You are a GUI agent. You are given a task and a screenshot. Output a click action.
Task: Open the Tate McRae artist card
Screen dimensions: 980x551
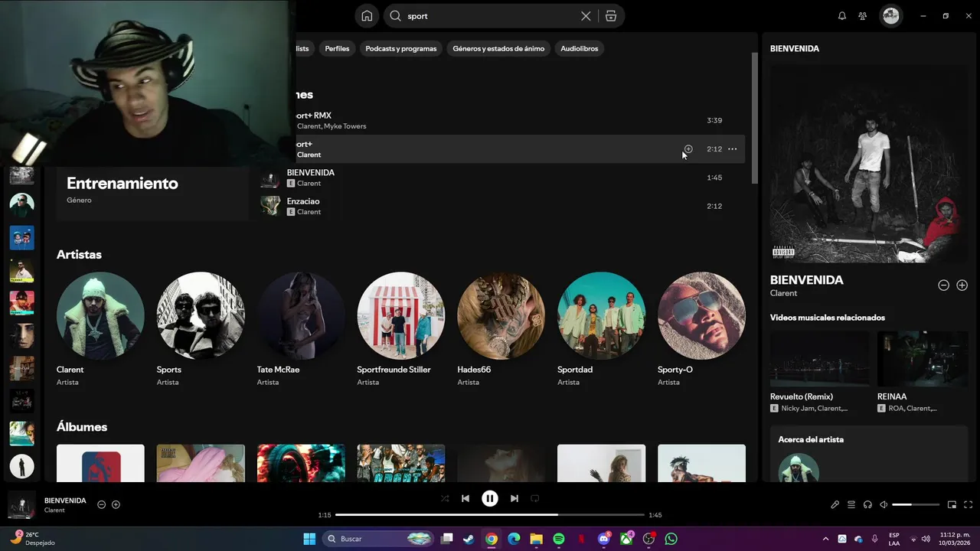pos(301,329)
